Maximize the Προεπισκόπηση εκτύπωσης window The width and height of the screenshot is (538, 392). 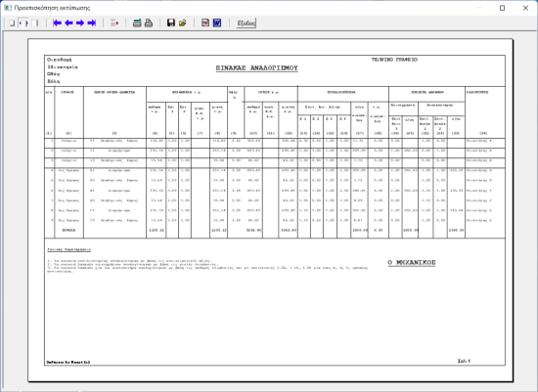[x=502, y=8]
